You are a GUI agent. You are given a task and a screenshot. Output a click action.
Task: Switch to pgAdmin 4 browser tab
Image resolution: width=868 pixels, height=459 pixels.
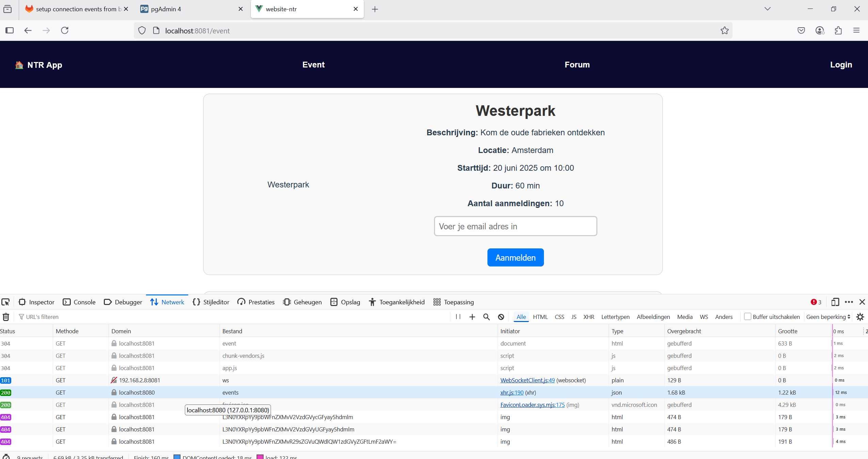166,9
